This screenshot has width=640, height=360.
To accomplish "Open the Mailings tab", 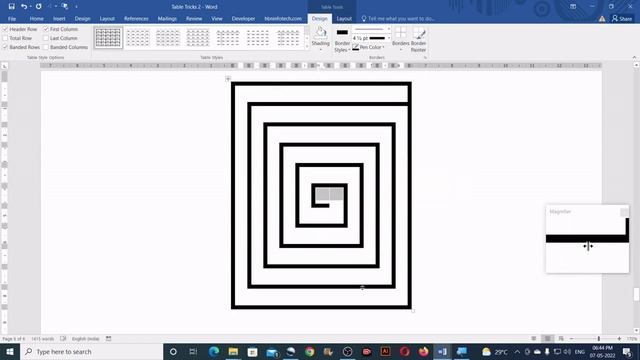I will (x=167, y=19).
